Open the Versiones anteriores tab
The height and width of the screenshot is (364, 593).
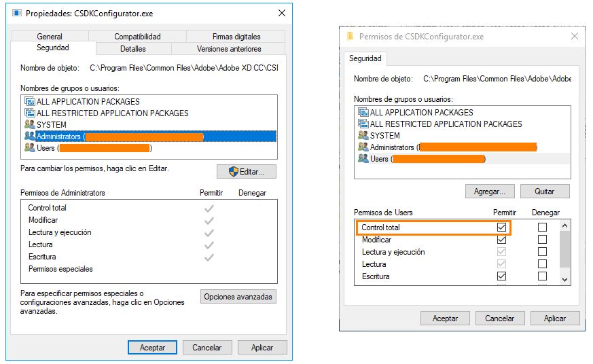(229, 49)
